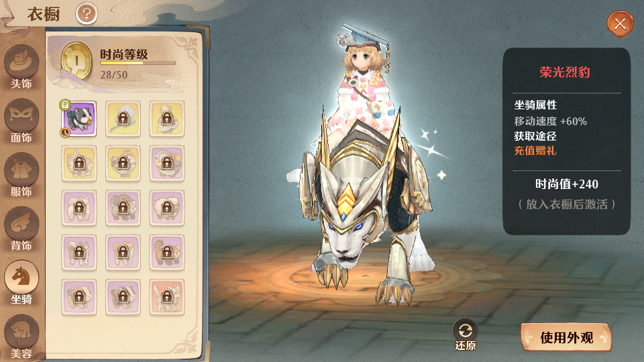Click the 荣光烈豹 mount name title
This screenshot has width=644, height=362.
[x=565, y=72]
